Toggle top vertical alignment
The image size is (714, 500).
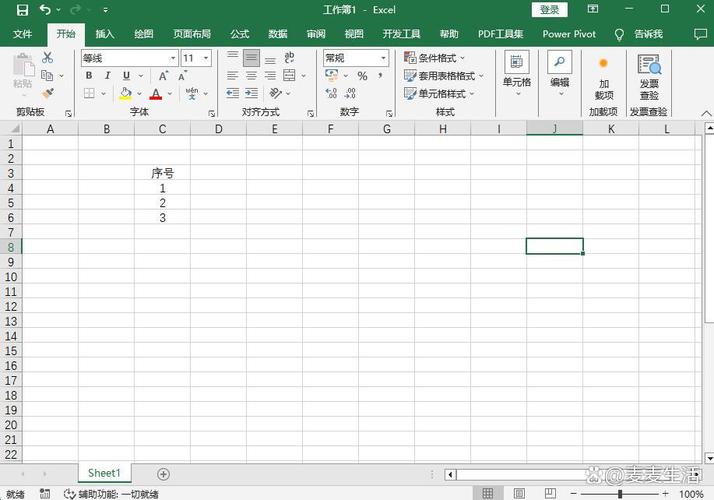(x=233, y=57)
